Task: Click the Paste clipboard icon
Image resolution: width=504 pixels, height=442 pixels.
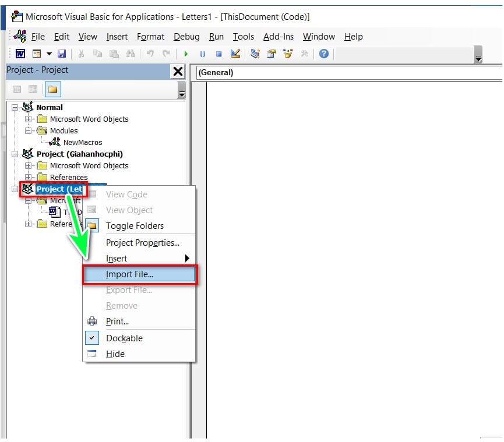Action: point(114,54)
